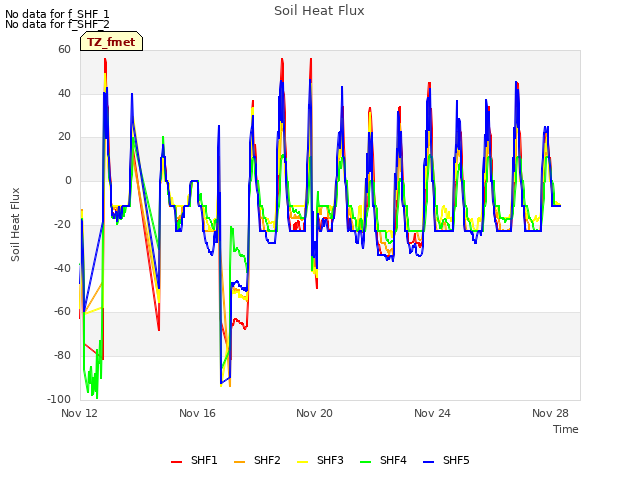Toggle SHF2 series via orange legend marker
Viewport: 640px width, 480px height.
240,461
